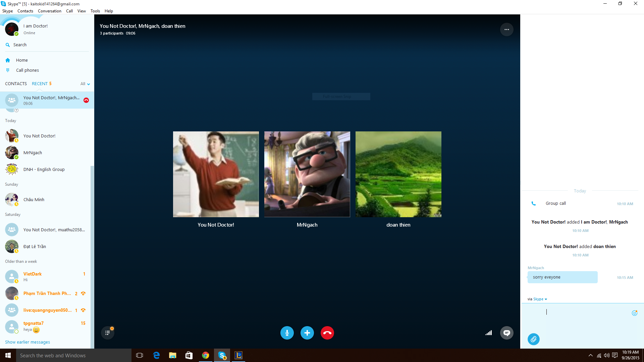Open the Contacts menu
644x362 pixels.
click(x=25, y=11)
